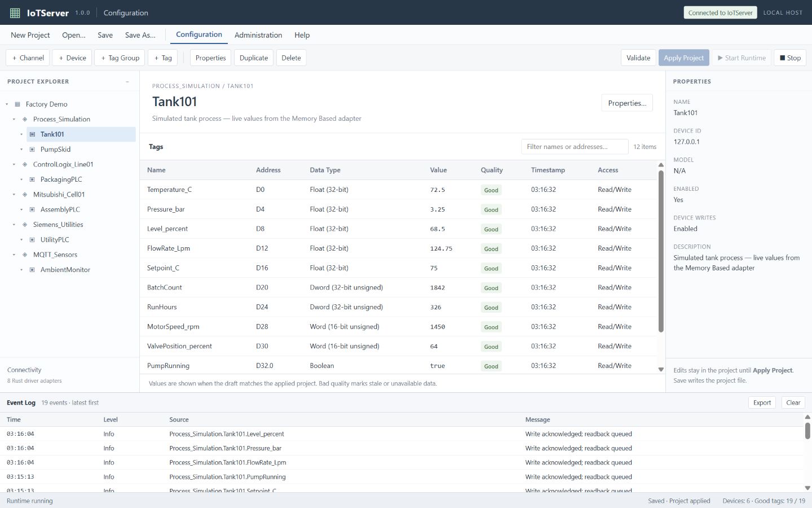Click the Clear event log button

[793, 402]
